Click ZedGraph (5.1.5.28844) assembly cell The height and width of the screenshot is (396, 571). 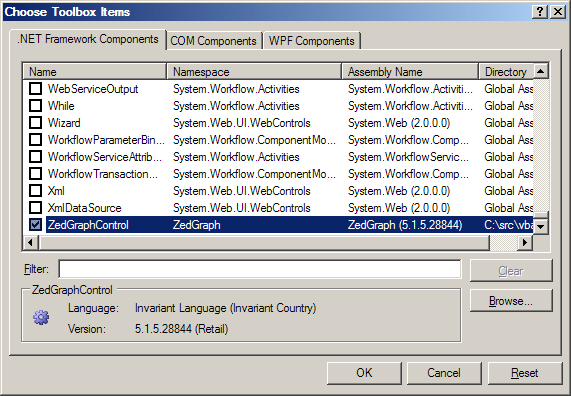[405, 225]
